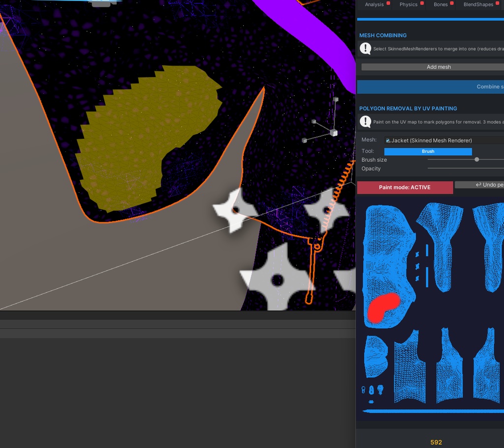
Task: Click the gizmo's top axis cube handle
Action: point(336,99)
